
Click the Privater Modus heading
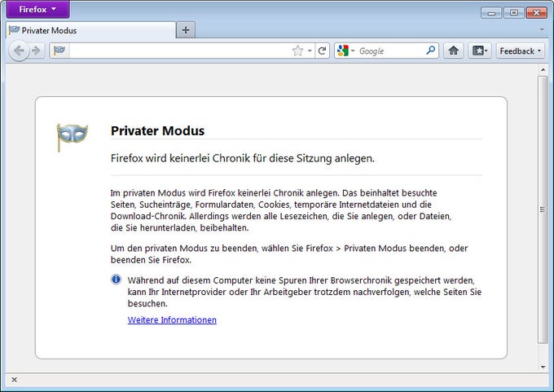(x=157, y=130)
